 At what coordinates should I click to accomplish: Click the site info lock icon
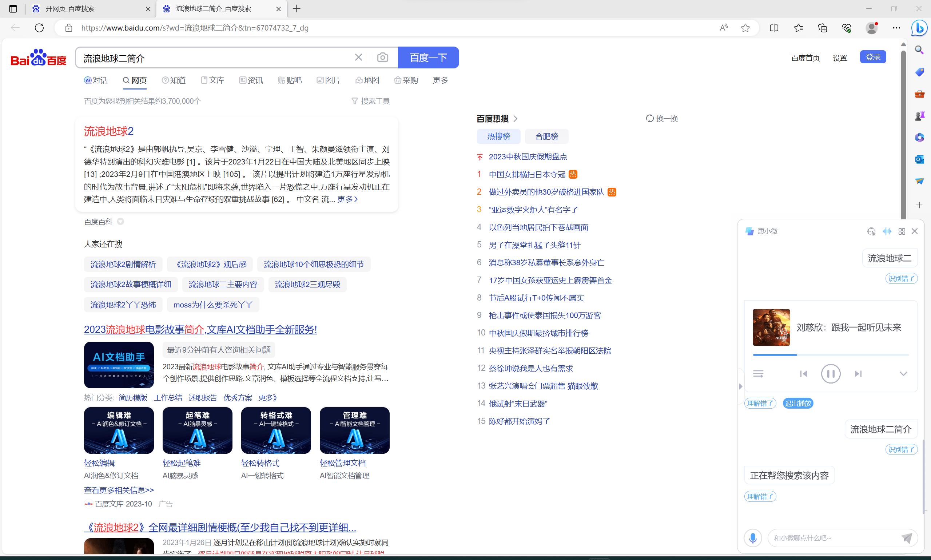tap(69, 28)
